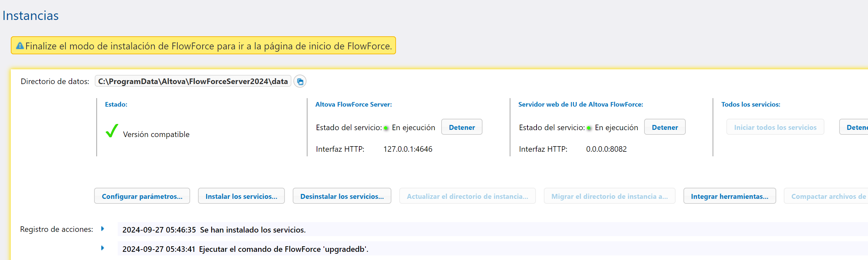Click the green status dot for the web UI server
Viewport: 868px width, 260px height.
coord(589,128)
